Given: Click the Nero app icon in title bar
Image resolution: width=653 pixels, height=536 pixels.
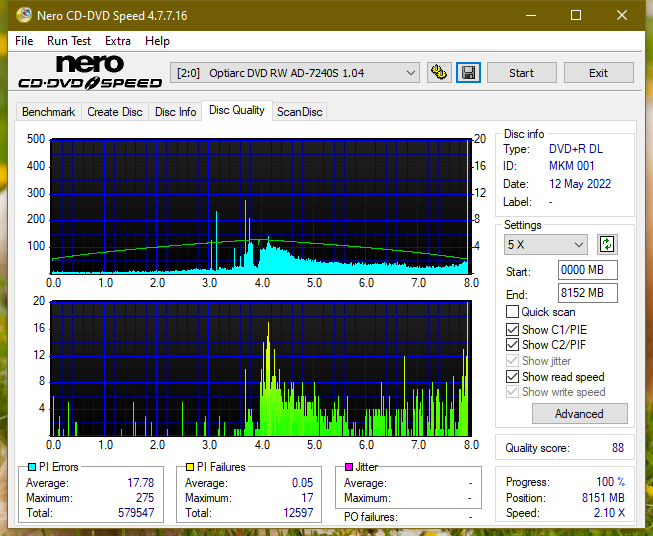Looking at the screenshot, I should pyautogui.click(x=24, y=15).
